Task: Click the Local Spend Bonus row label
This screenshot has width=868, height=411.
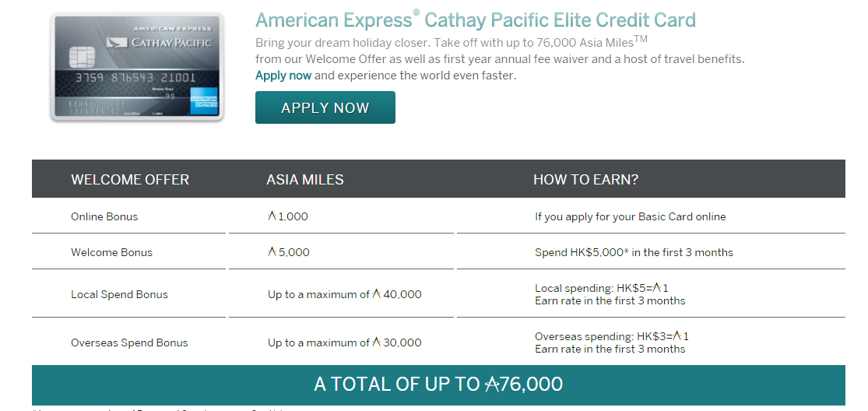Action: 119,294
